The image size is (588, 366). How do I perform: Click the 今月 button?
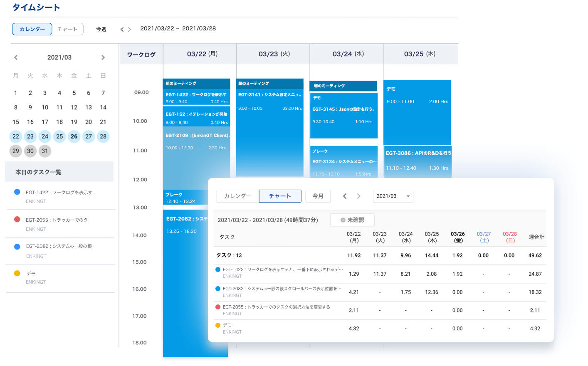pos(318,196)
